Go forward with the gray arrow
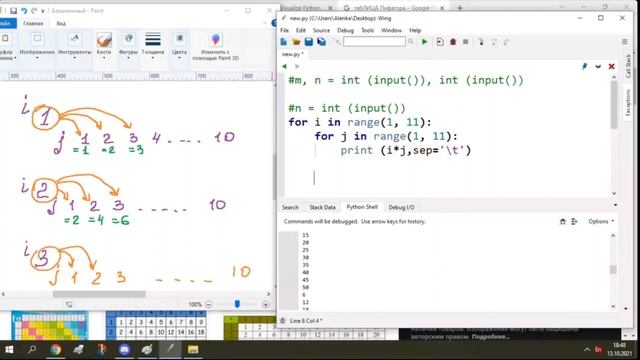Image resolution: width=640 pixels, height=360 pixels. pyautogui.click(x=297, y=66)
